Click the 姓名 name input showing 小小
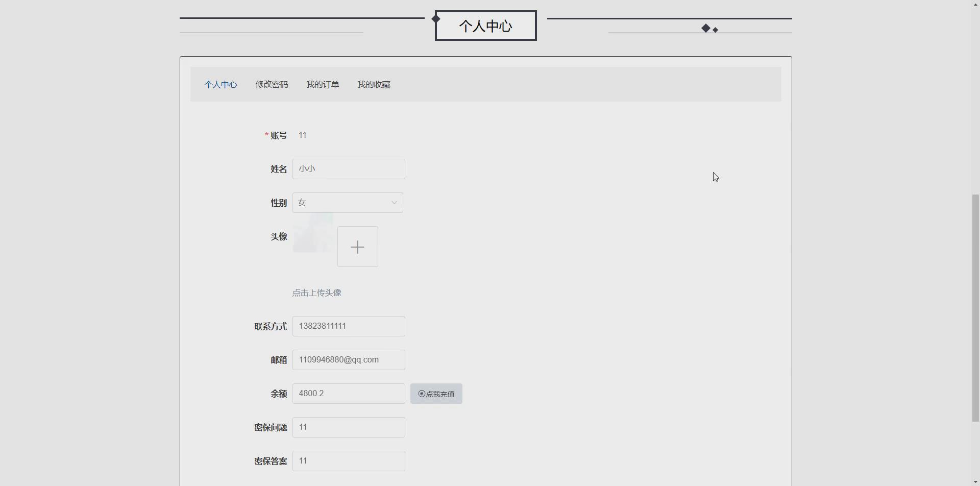The width and height of the screenshot is (980, 486). [349, 168]
